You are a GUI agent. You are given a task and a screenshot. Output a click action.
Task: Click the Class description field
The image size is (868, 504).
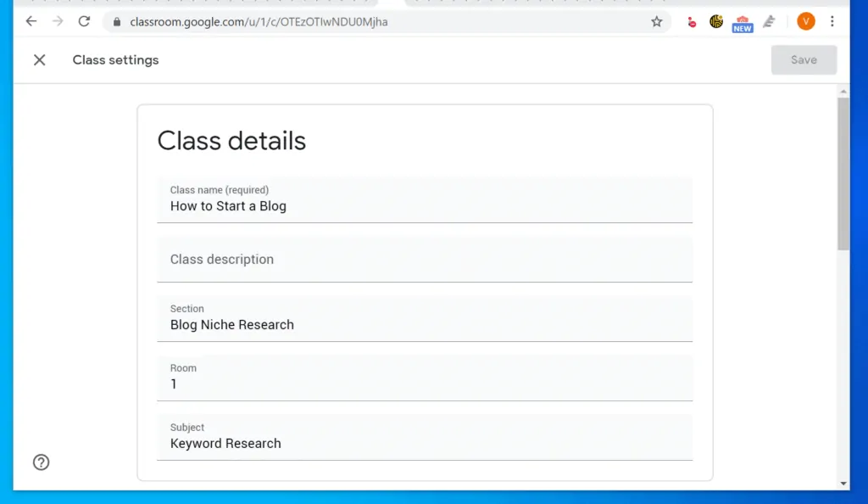424,259
